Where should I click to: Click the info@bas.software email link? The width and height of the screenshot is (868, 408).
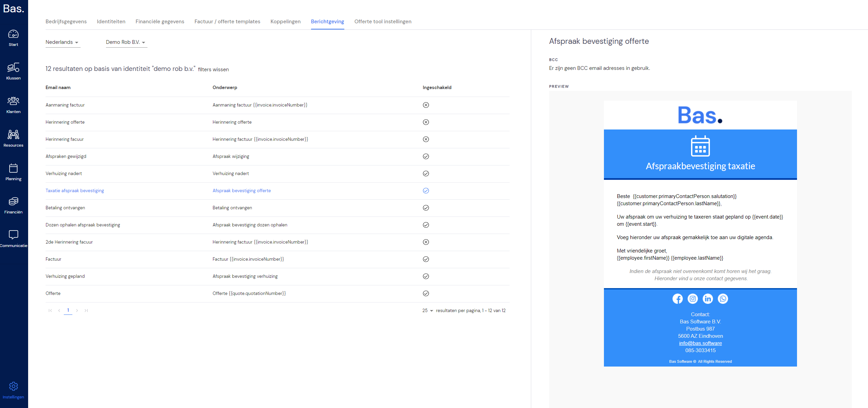click(x=700, y=343)
